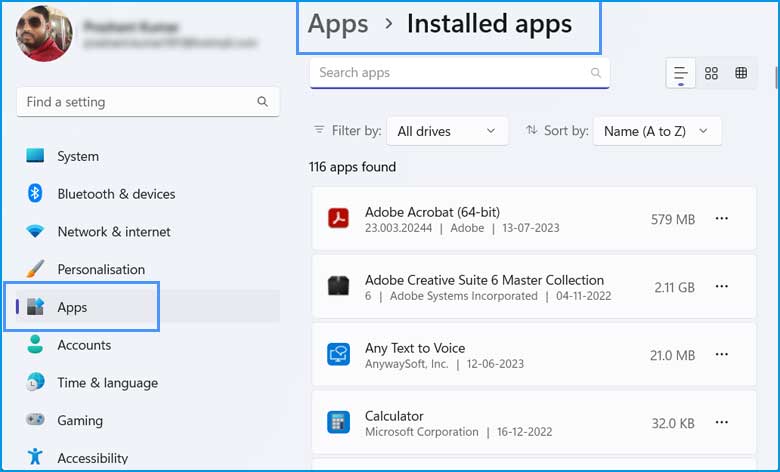
Task: Click the Adobe Systems Incorporated publisher text
Action: click(464, 296)
